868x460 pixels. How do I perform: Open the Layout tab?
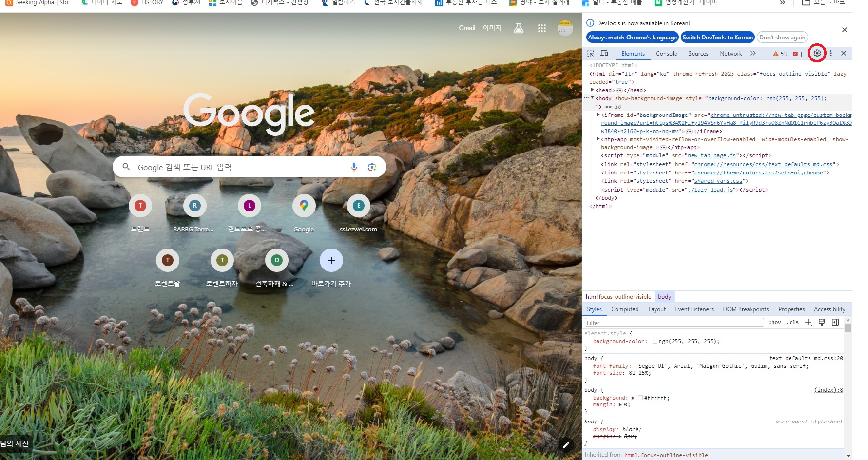[657, 309]
